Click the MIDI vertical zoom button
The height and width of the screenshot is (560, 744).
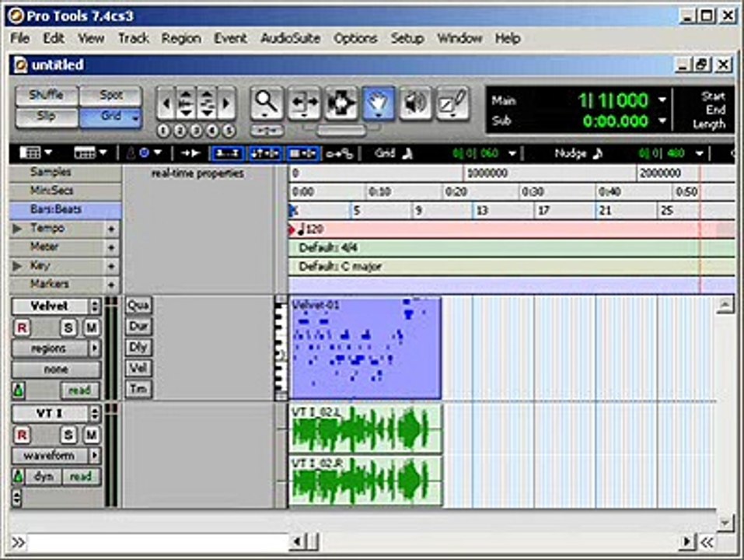pos(206,103)
